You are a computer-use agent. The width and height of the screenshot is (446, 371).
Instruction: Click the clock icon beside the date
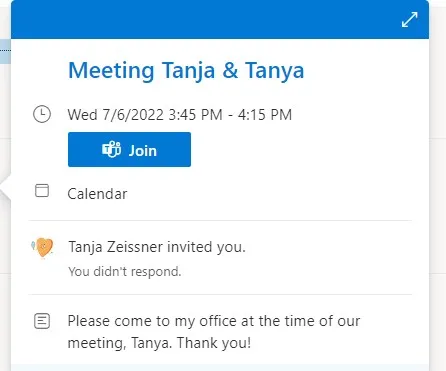tap(42, 114)
